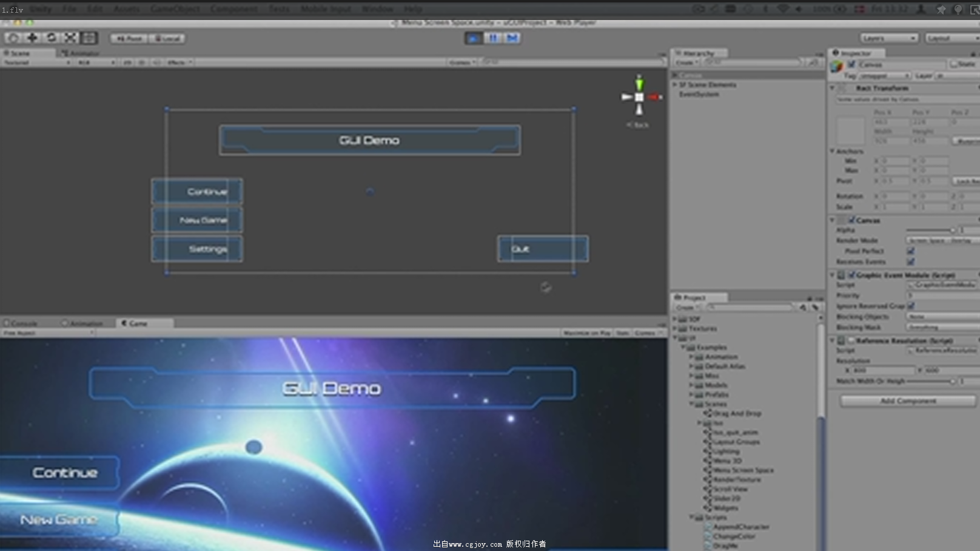
Task: Toggle the Stats button in Game view
Action: (x=623, y=333)
